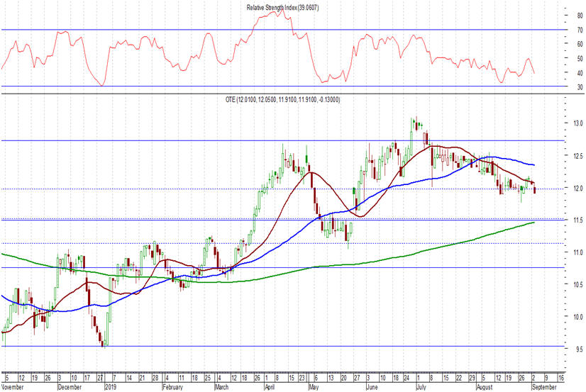Click the 27 date label before 2019
The width and height of the screenshot is (586, 392).
coord(100,378)
